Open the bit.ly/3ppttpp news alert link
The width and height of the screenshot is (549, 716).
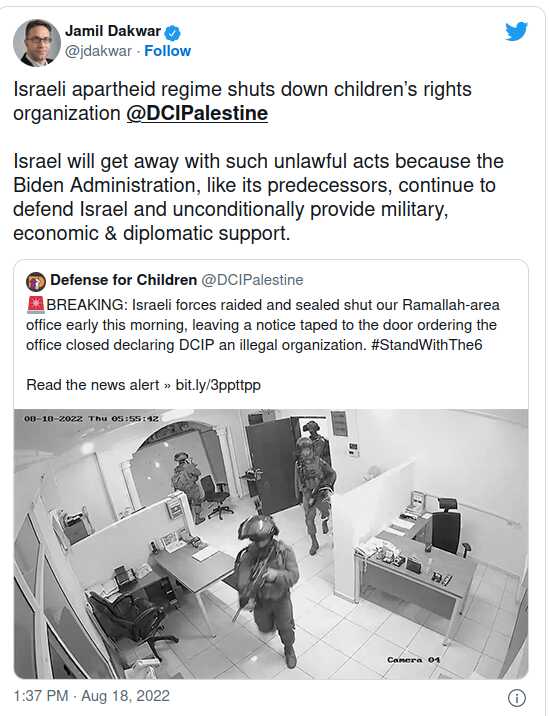click(x=218, y=385)
